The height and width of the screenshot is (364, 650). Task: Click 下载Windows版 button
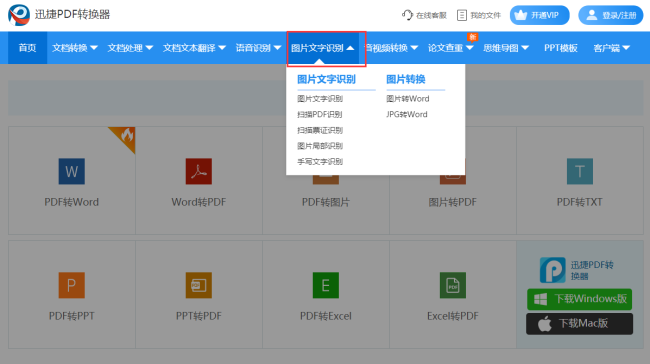tap(579, 299)
